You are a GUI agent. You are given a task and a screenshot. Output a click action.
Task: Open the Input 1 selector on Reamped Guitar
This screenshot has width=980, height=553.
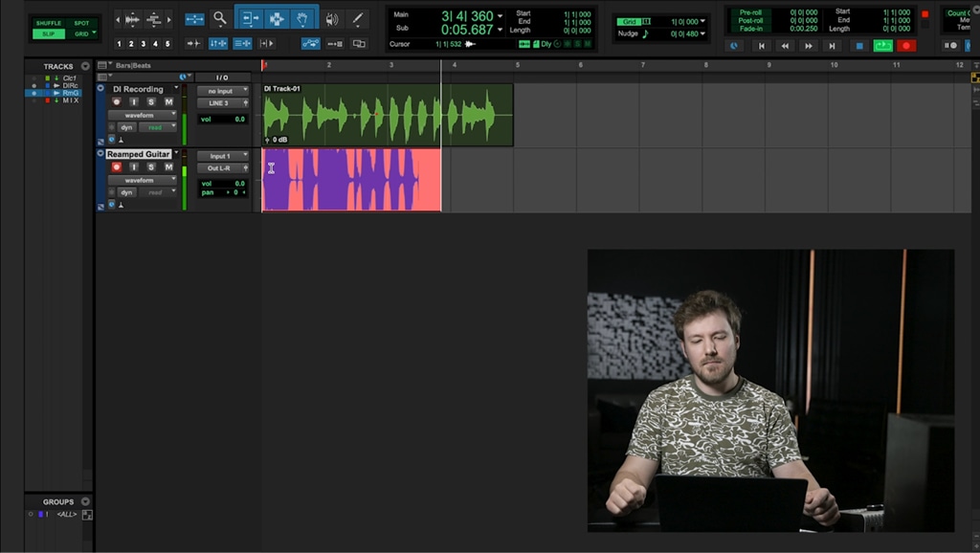pos(223,156)
